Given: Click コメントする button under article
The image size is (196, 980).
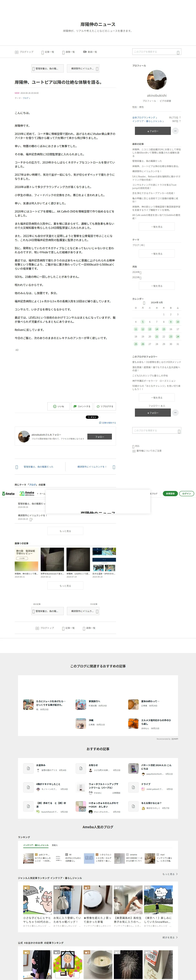Looking at the screenshot, I should coord(82,406).
